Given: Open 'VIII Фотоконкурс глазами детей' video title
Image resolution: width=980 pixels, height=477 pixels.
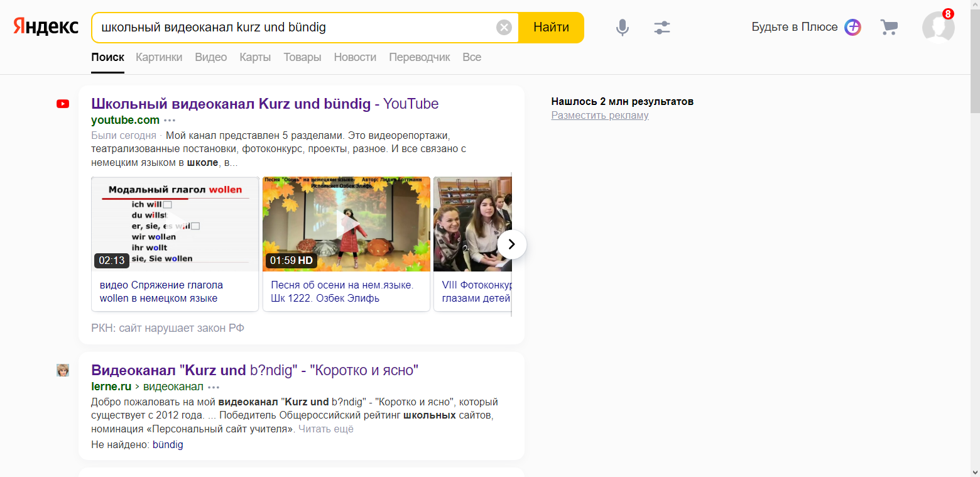Looking at the screenshot, I should pos(476,292).
